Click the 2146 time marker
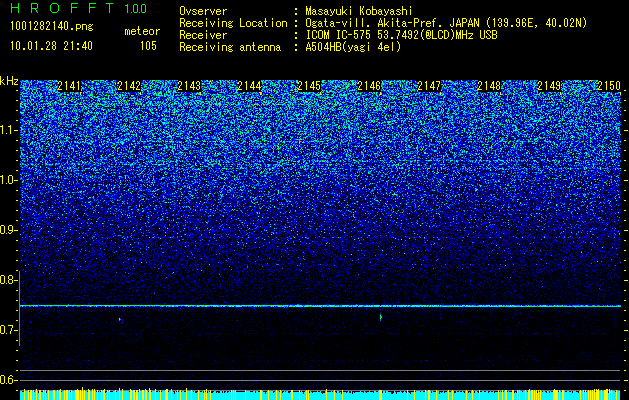The image size is (629, 400). pos(369,86)
